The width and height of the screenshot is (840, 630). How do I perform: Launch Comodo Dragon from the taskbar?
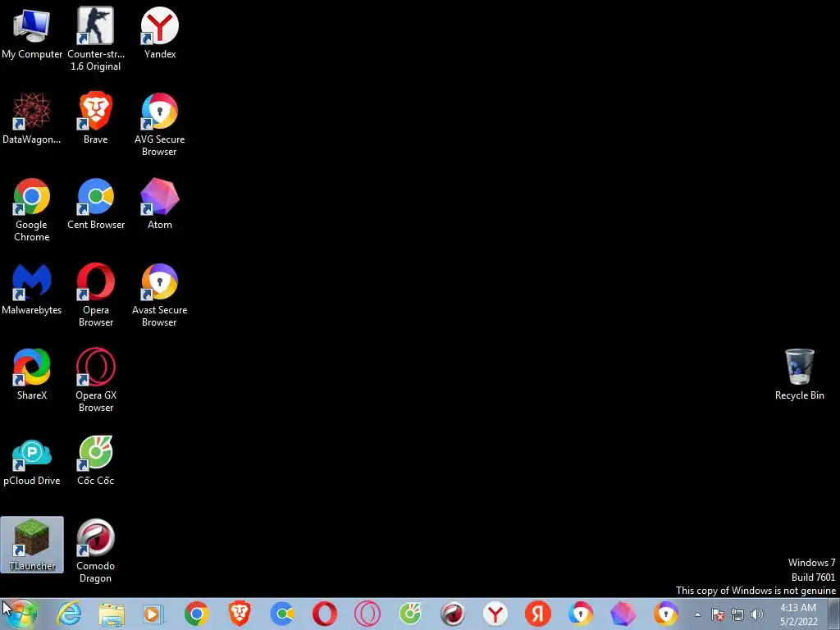453,614
